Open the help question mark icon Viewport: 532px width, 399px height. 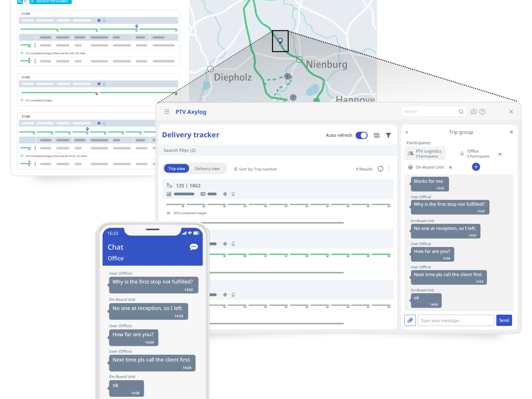point(482,112)
